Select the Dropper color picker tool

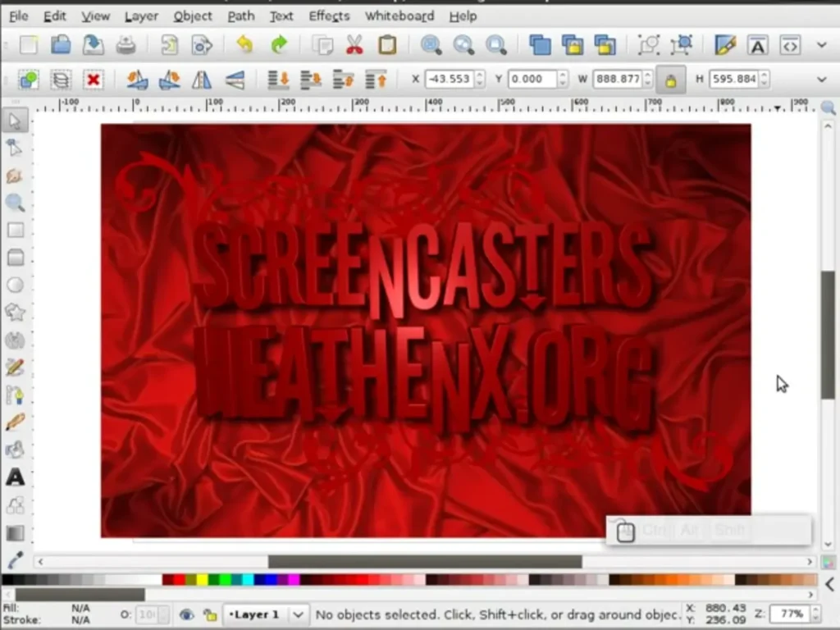click(x=15, y=559)
